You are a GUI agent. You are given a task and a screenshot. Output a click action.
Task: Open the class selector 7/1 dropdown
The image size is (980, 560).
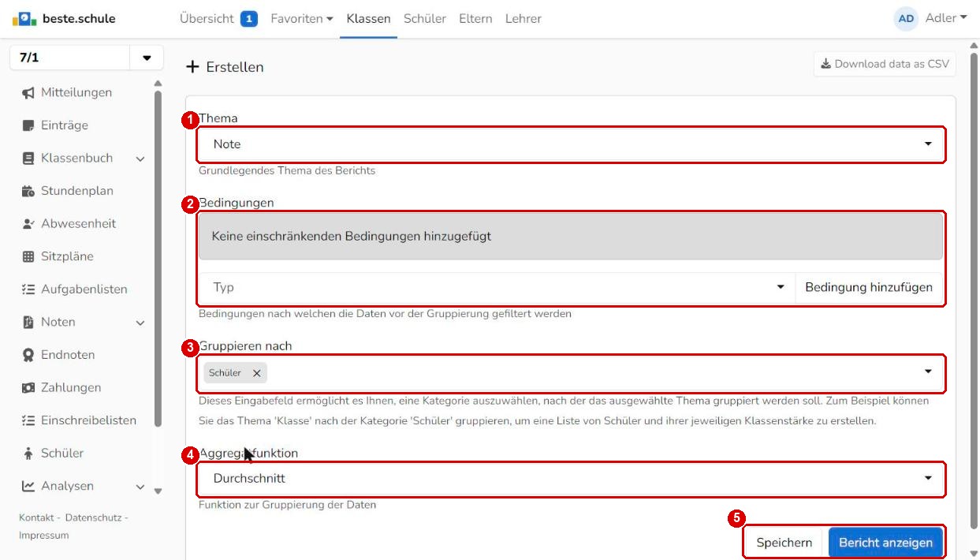pos(86,58)
